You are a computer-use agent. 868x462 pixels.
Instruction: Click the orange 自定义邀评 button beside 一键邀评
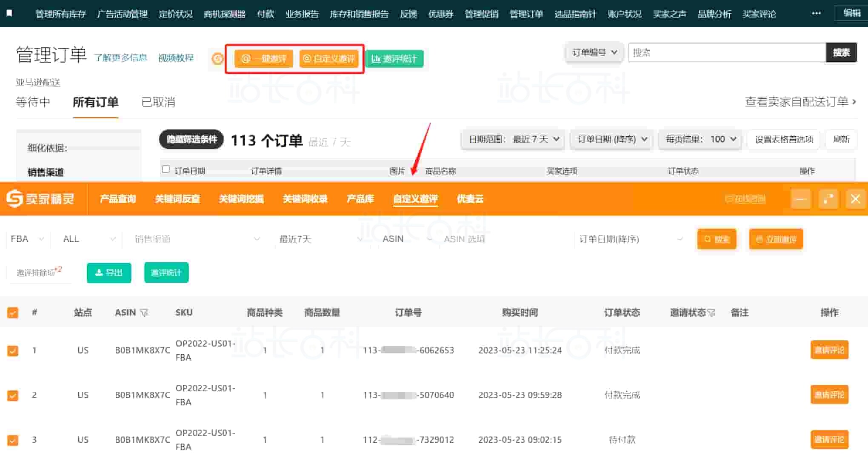(329, 59)
